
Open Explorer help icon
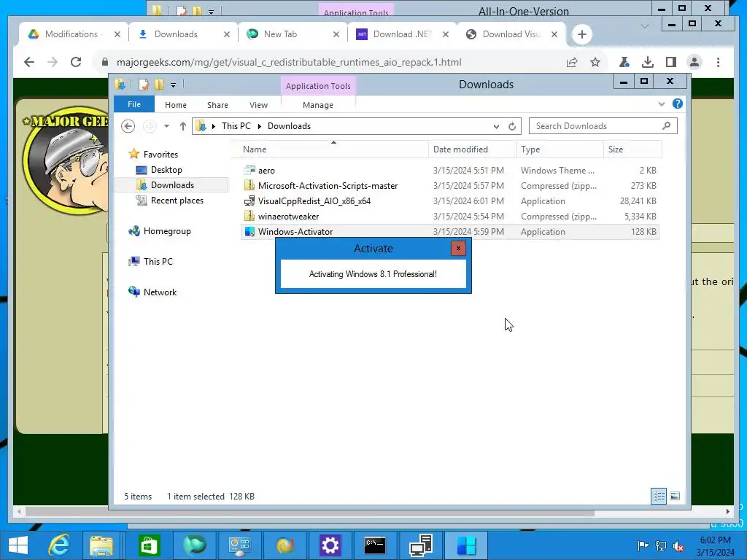[x=678, y=104]
